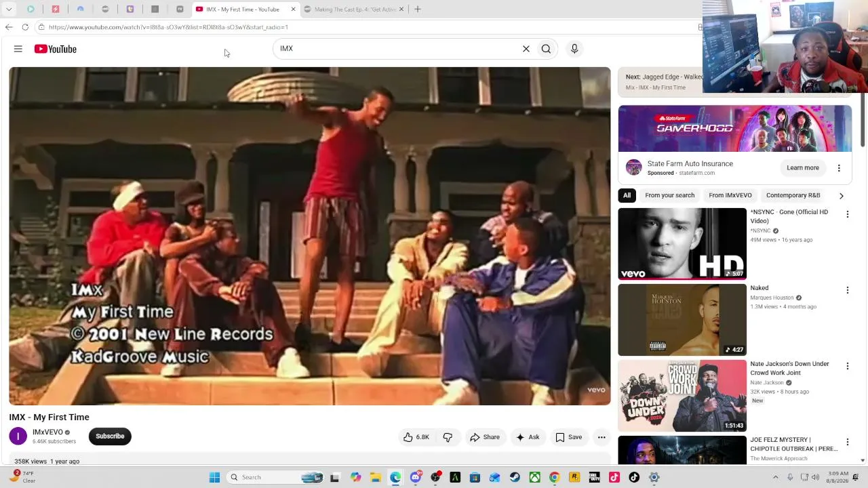Open a new browser tab
868x488 pixels.
coord(418,9)
